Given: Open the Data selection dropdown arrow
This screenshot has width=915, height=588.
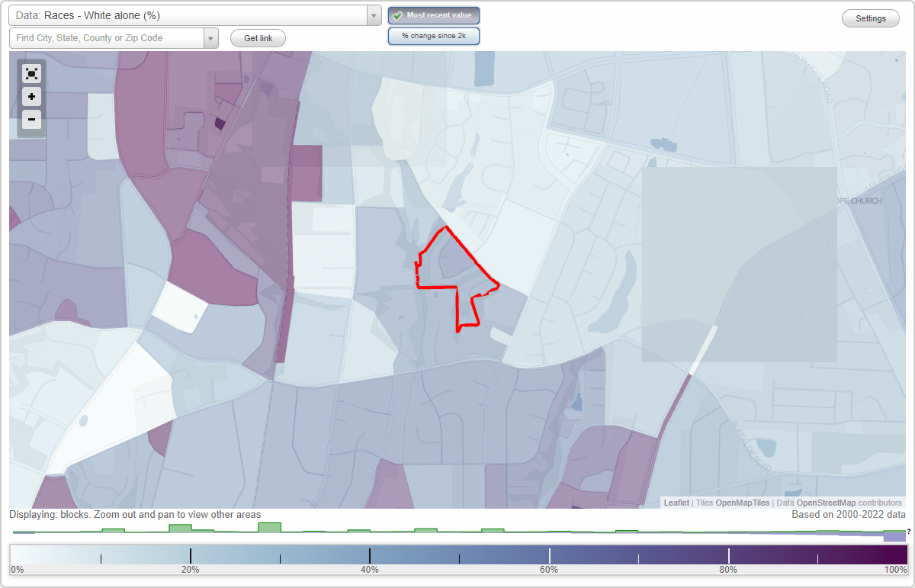Looking at the screenshot, I should pos(374,15).
